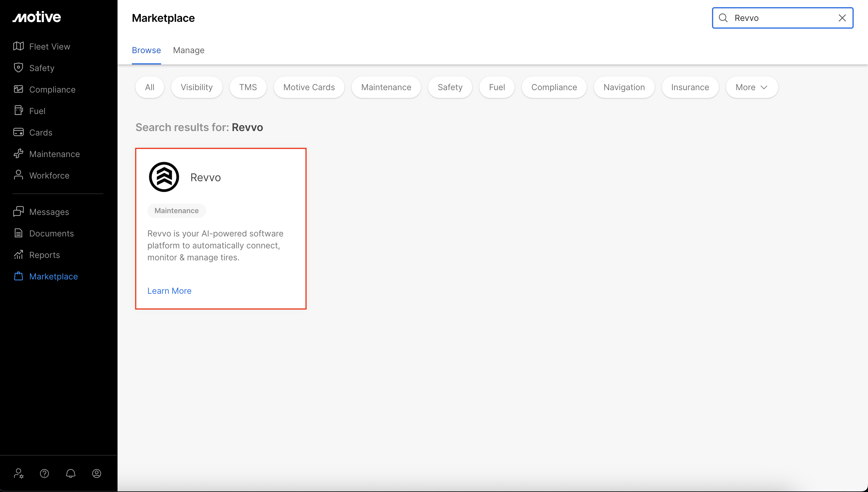Filter by Insurance category
The width and height of the screenshot is (868, 492).
(690, 87)
